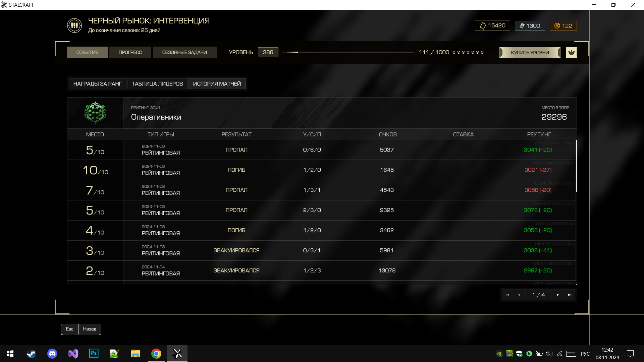Click the level progress bar
Screen dimensions: 644x362
click(349, 52)
